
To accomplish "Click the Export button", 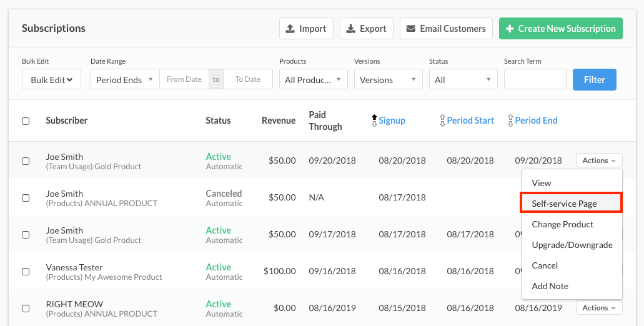I will 367,28.
